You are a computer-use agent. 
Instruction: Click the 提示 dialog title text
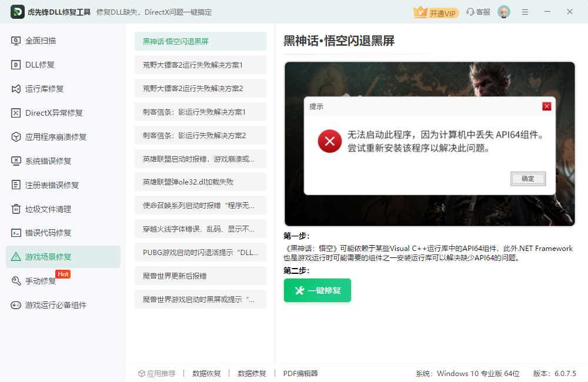[x=316, y=106]
